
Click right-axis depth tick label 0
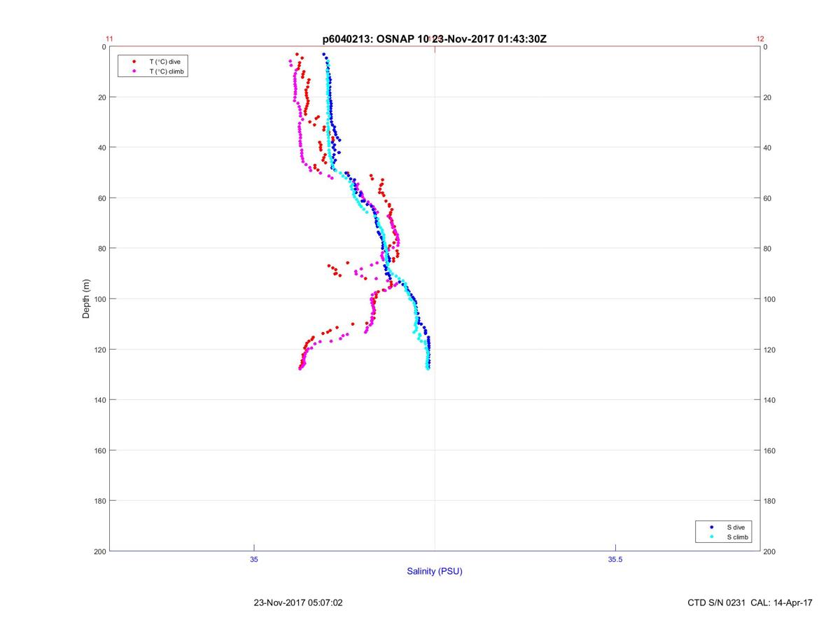point(766,47)
